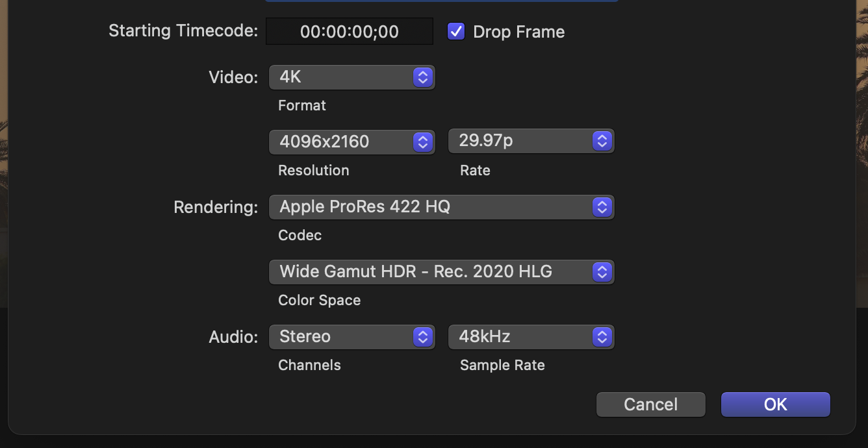Click the chevron arrows on the 4K Format popup
The image size is (868, 448).
click(423, 77)
